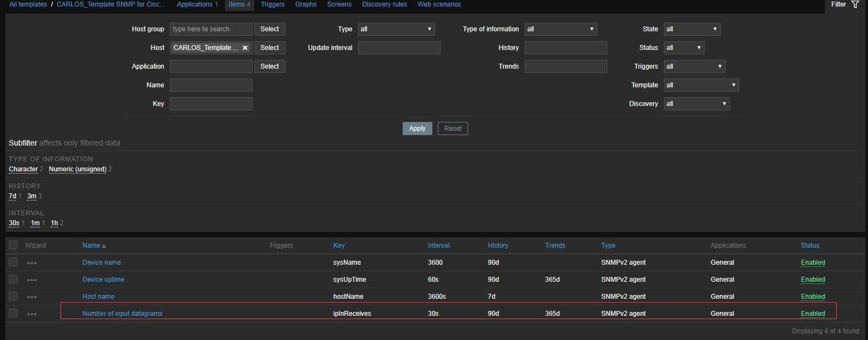Open wizard dots menu for Device uptime
This screenshot has height=340, width=868.
pos(32,280)
